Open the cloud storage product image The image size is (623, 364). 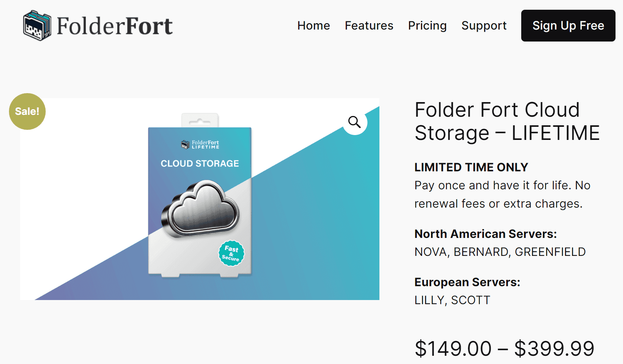click(200, 199)
